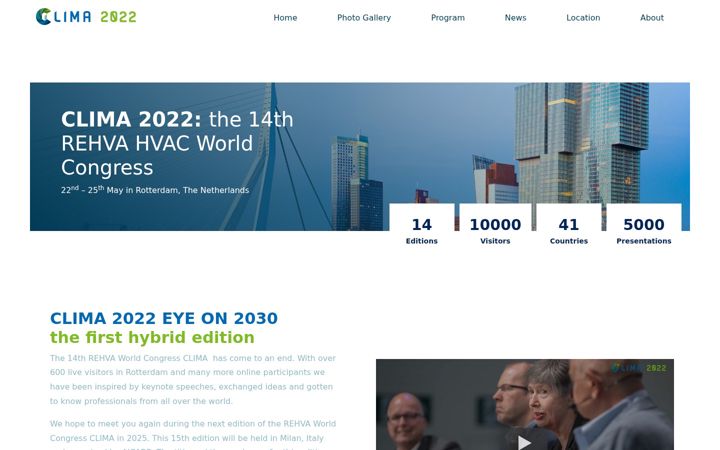Click the congress video thumbnail
Viewport: 720px width, 450px height.
(x=525, y=405)
